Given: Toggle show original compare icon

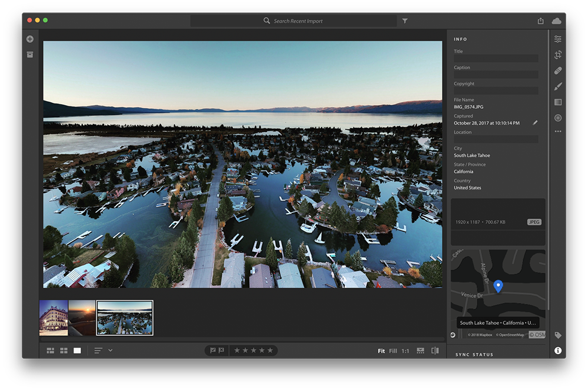Looking at the screenshot, I should (435, 351).
